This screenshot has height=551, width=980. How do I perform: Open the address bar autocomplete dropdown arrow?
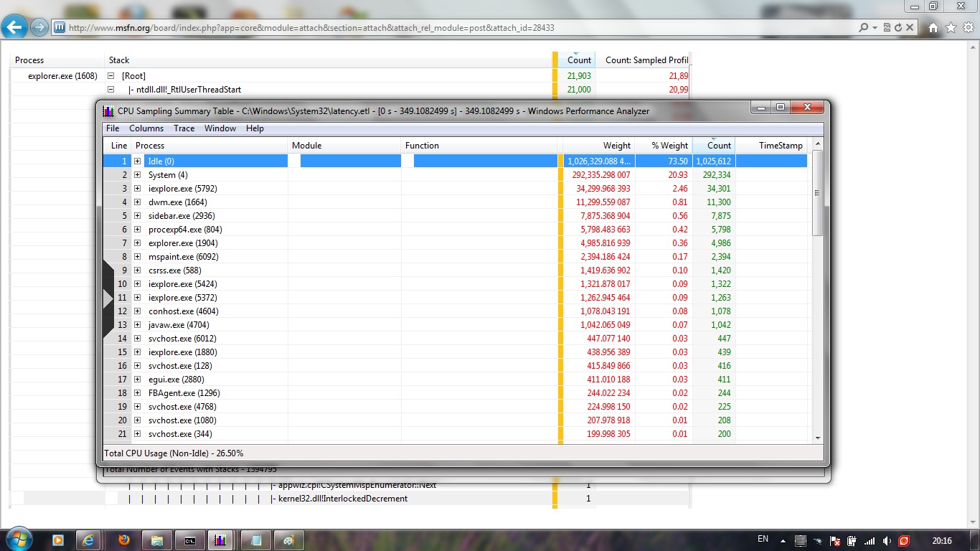tap(875, 28)
